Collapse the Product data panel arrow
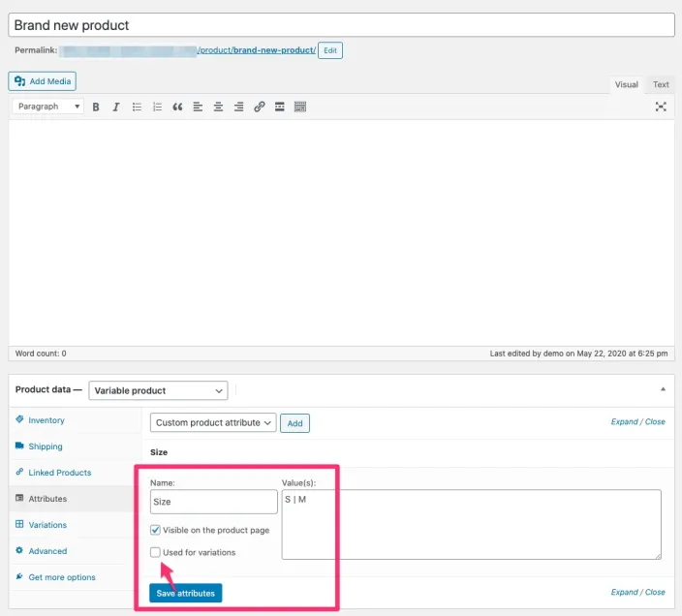Screen dimensions: 682x616 [x=663, y=389]
